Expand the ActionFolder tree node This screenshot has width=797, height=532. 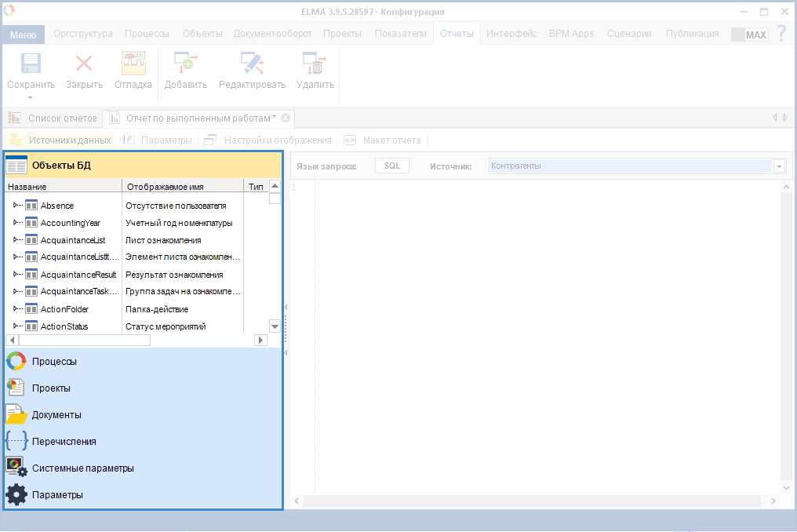click(x=16, y=309)
